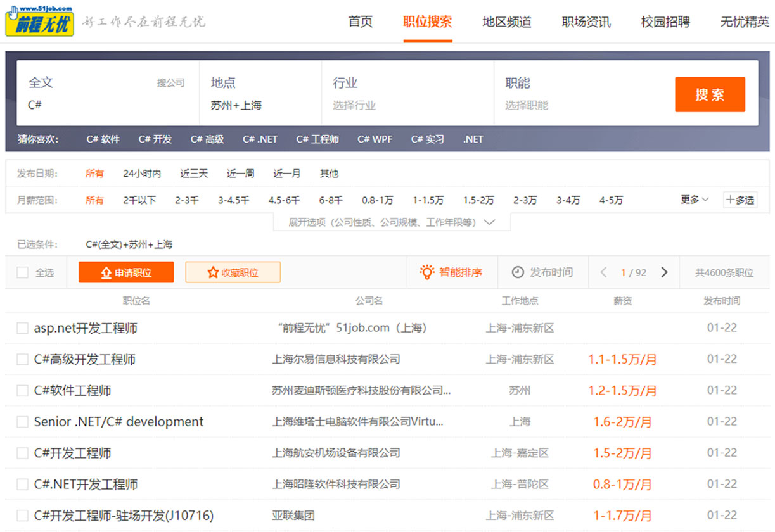Filter publish date by 近一周
Viewport: 775px width, 532px height.
pos(241,174)
